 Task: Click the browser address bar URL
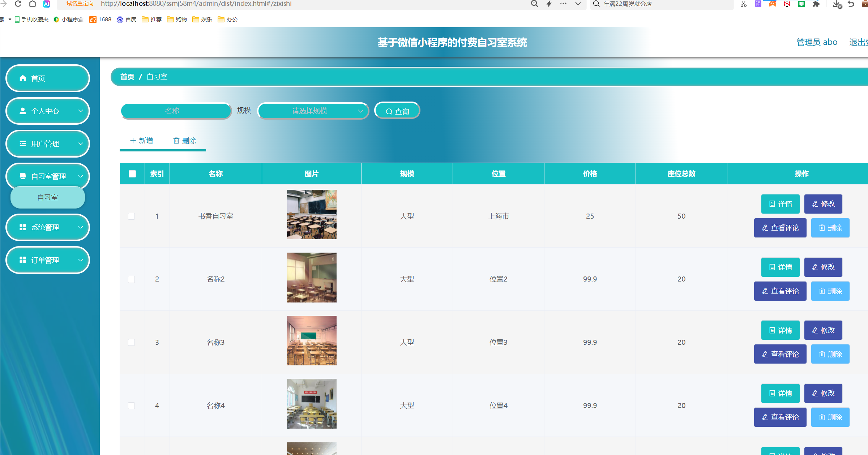point(196,4)
